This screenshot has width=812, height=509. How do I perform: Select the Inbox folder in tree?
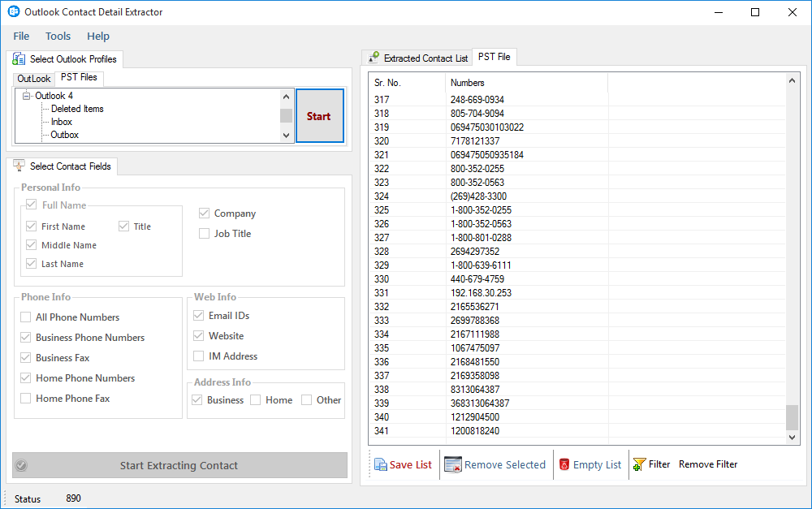coord(62,122)
